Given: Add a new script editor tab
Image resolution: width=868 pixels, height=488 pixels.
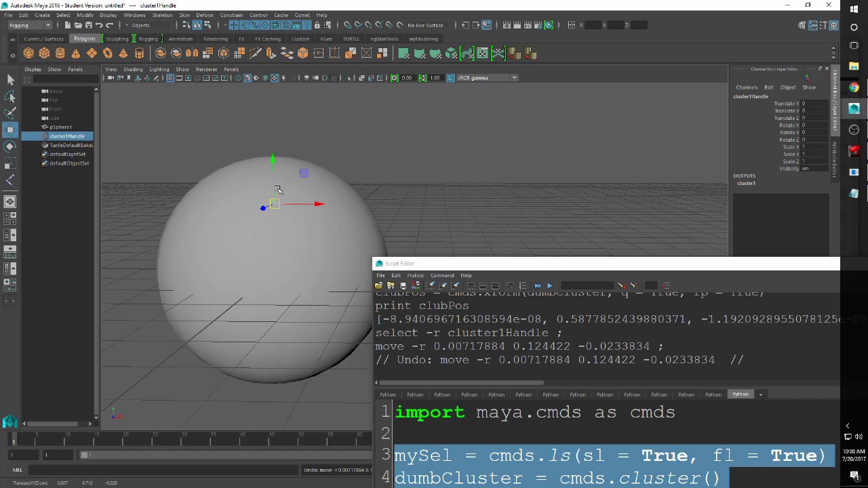Looking at the screenshot, I should (x=760, y=394).
